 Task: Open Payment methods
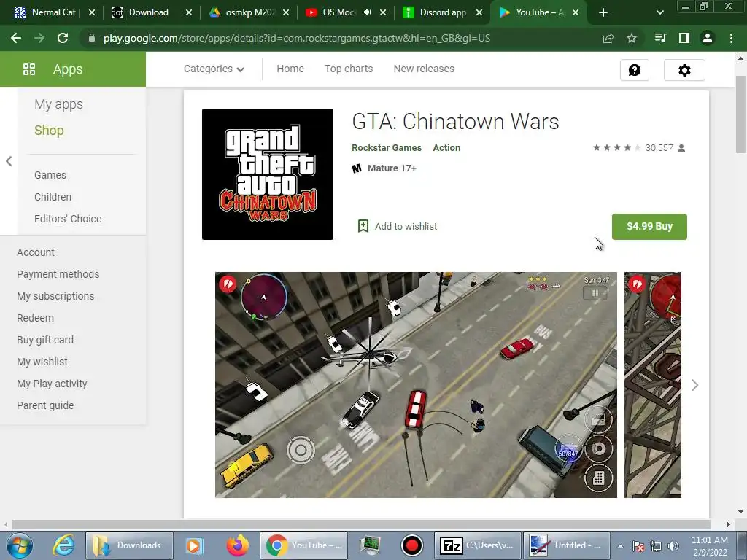point(58,274)
